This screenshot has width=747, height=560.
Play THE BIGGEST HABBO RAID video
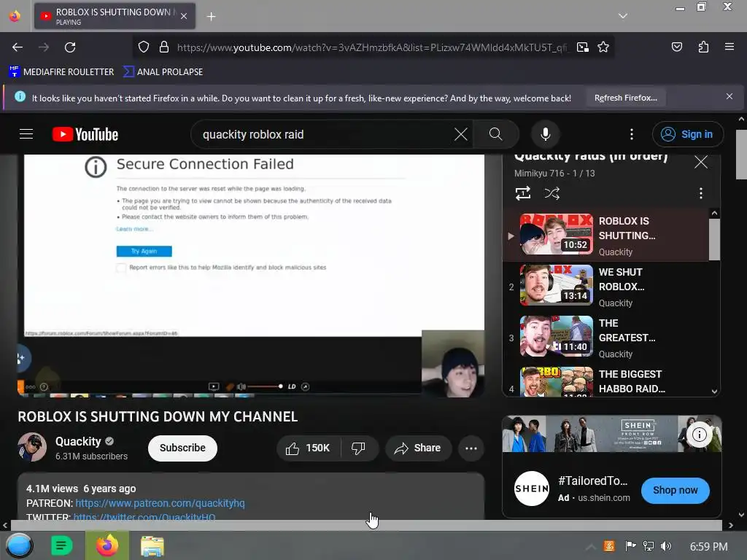[x=606, y=381]
